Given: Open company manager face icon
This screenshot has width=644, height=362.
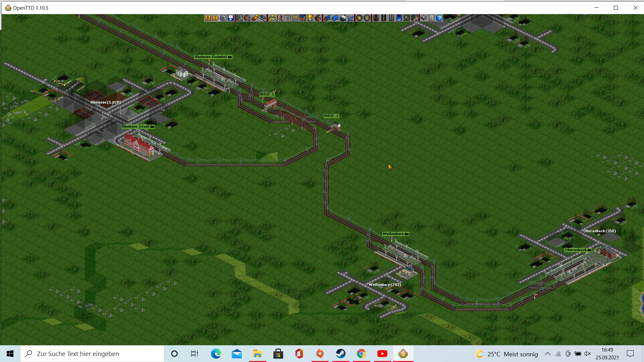Looking at the screenshot, I should (x=279, y=18).
